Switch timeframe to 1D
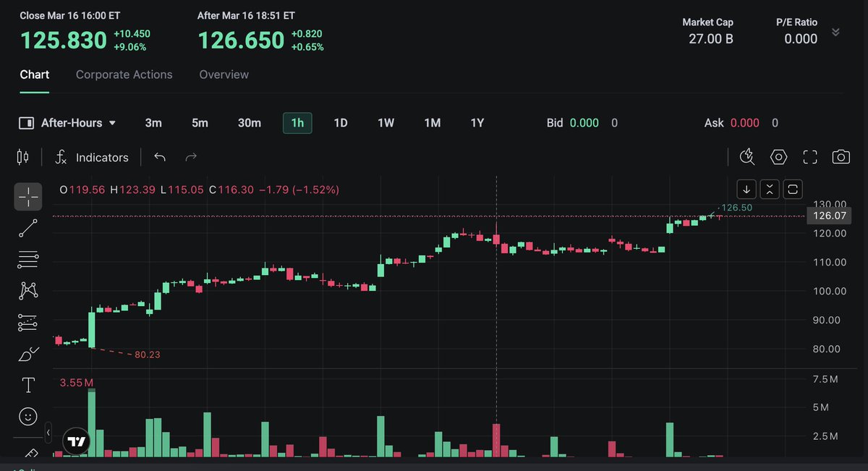 (x=341, y=123)
